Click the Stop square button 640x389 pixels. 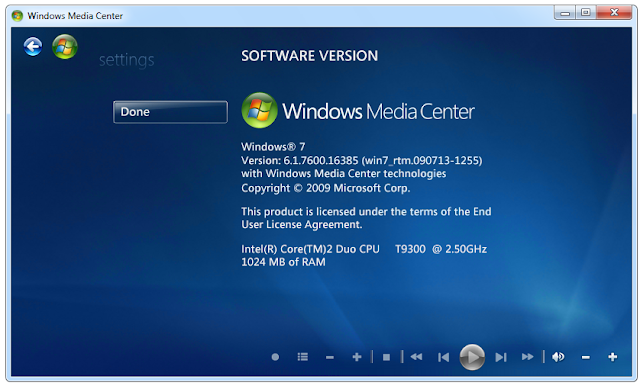click(387, 358)
